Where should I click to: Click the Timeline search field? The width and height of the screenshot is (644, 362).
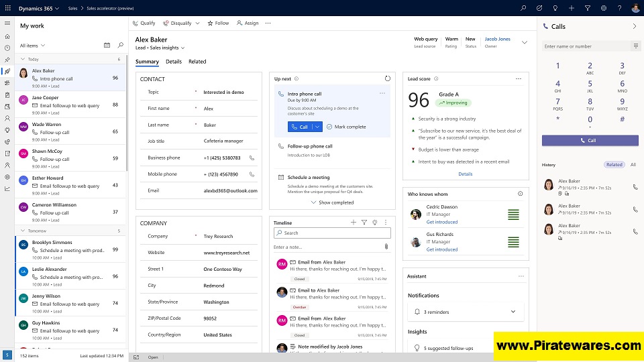(x=331, y=233)
